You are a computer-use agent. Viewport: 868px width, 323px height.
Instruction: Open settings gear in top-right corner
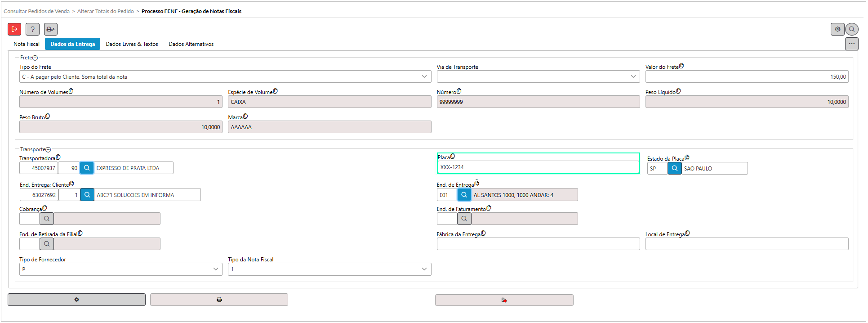(837, 29)
